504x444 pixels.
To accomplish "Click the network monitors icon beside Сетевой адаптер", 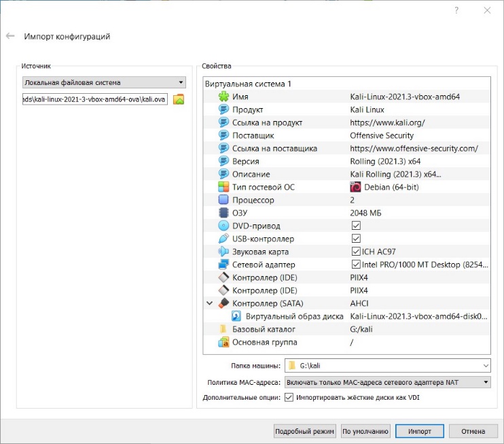I will click(223, 264).
